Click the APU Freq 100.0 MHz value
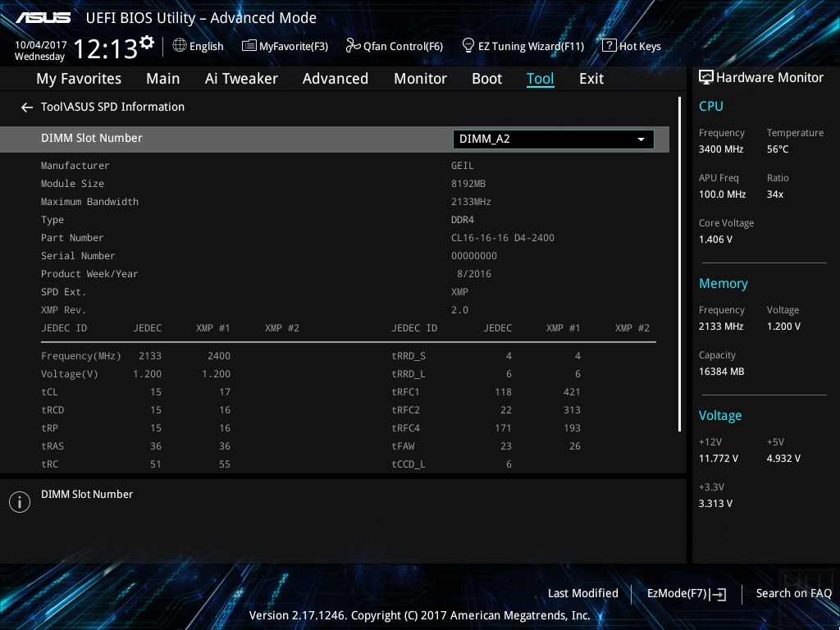Image resolution: width=840 pixels, height=630 pixels. (722, 194)
